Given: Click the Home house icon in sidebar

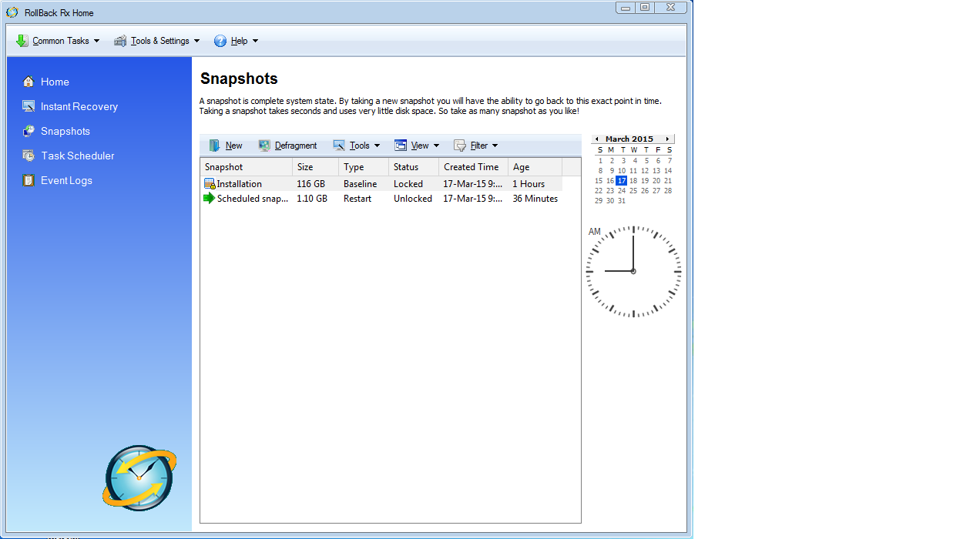Looking at the screenshot, I should pos(29,82).
